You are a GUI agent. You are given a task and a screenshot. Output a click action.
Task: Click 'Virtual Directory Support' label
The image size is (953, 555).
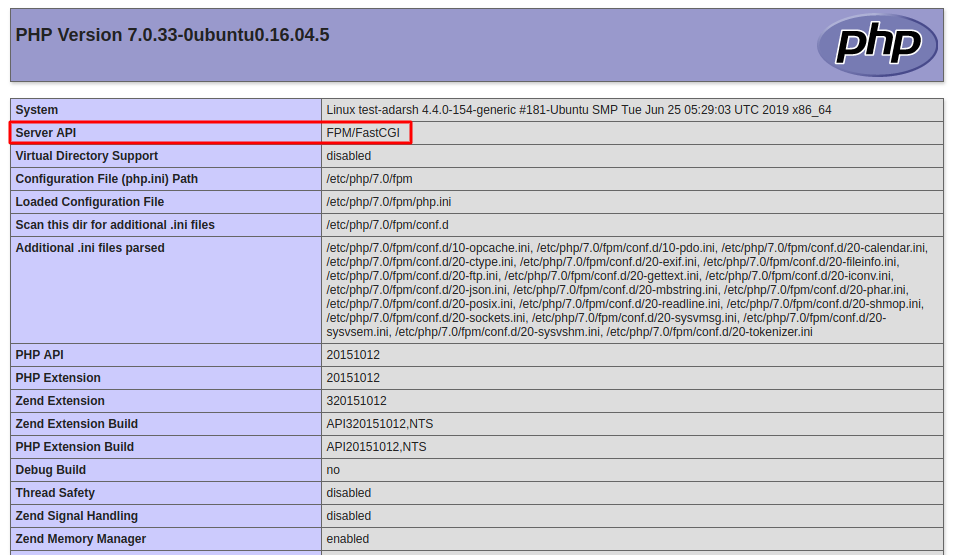click(x=86, y=156)
